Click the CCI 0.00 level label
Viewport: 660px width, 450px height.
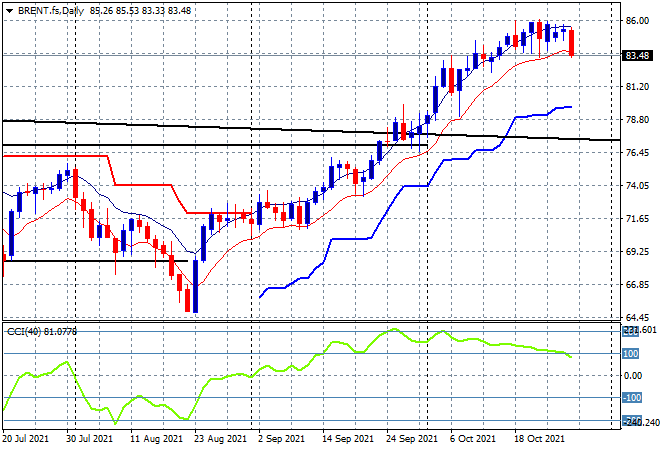(x=633, y=375)
